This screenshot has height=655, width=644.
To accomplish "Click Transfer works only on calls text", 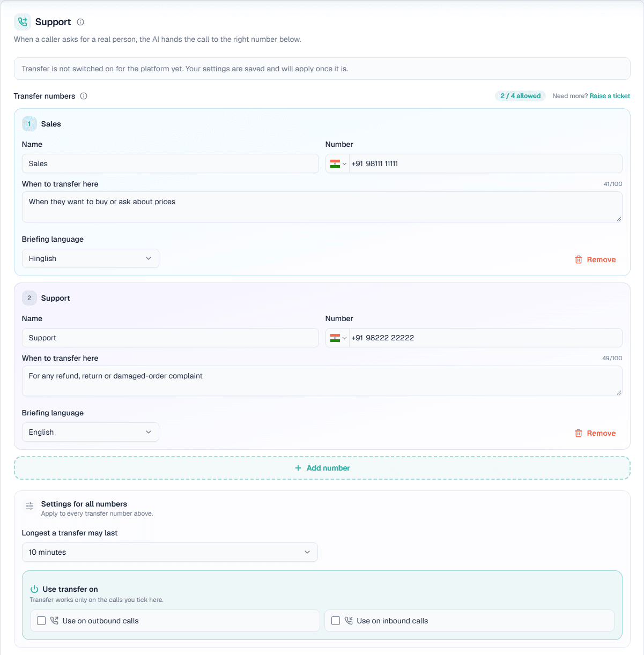I will (x=97, y=600).
